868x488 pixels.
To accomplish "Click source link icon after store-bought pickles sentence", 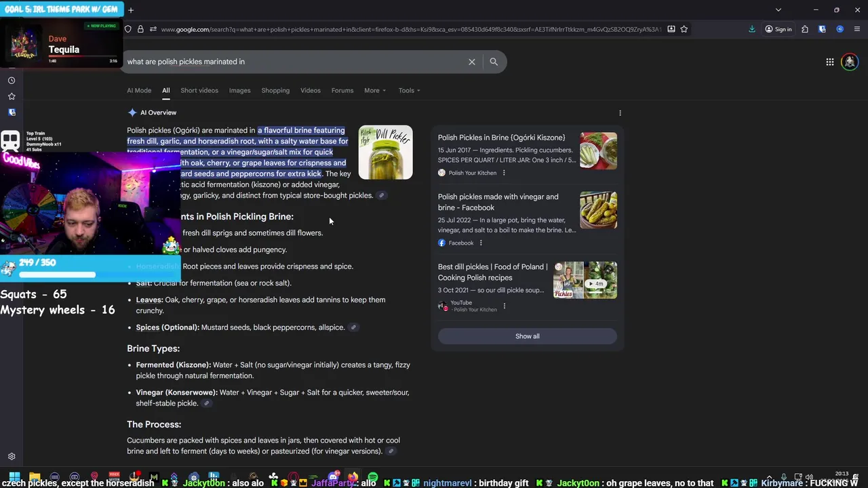I will pos(382,196).
